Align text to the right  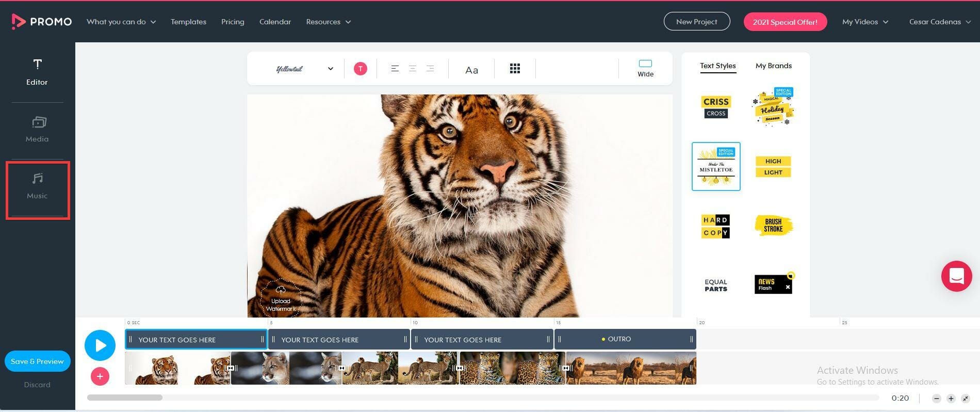[x=430, y=69]
